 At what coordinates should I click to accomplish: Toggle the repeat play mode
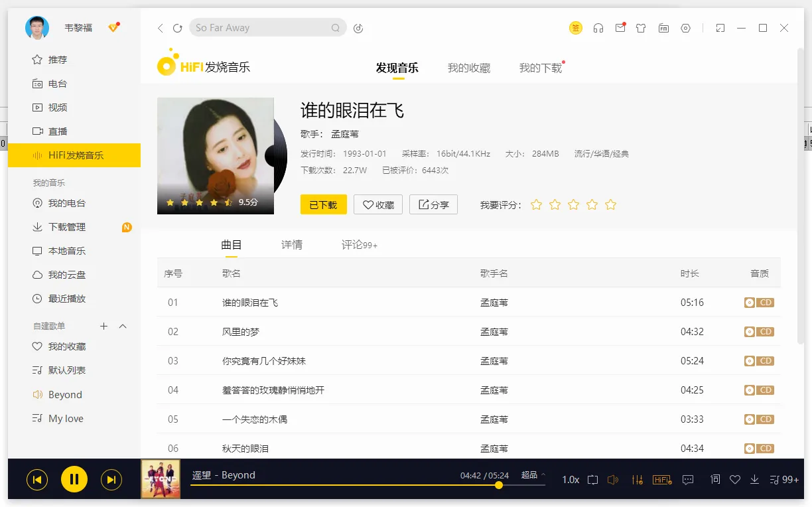coord(591,479)
